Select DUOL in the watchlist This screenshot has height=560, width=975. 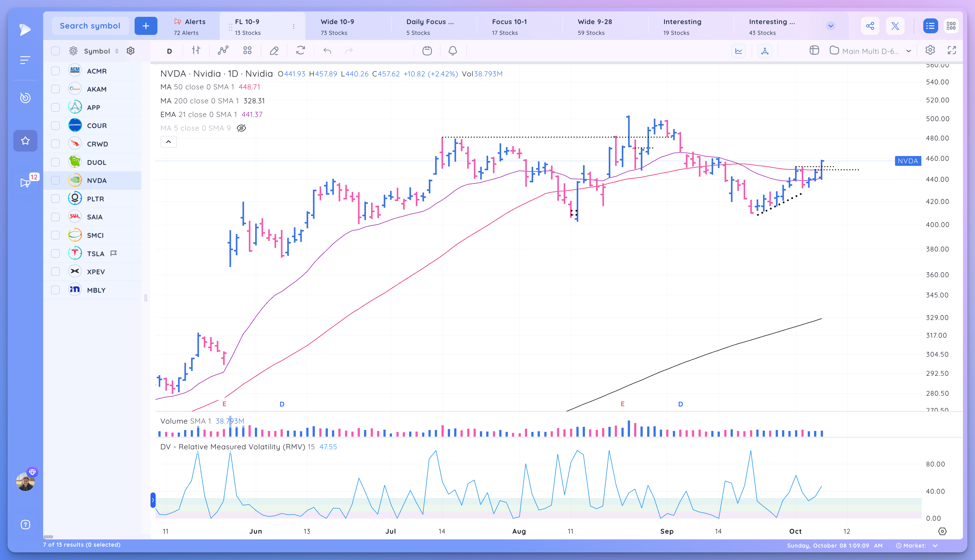(x=92, y=162)
